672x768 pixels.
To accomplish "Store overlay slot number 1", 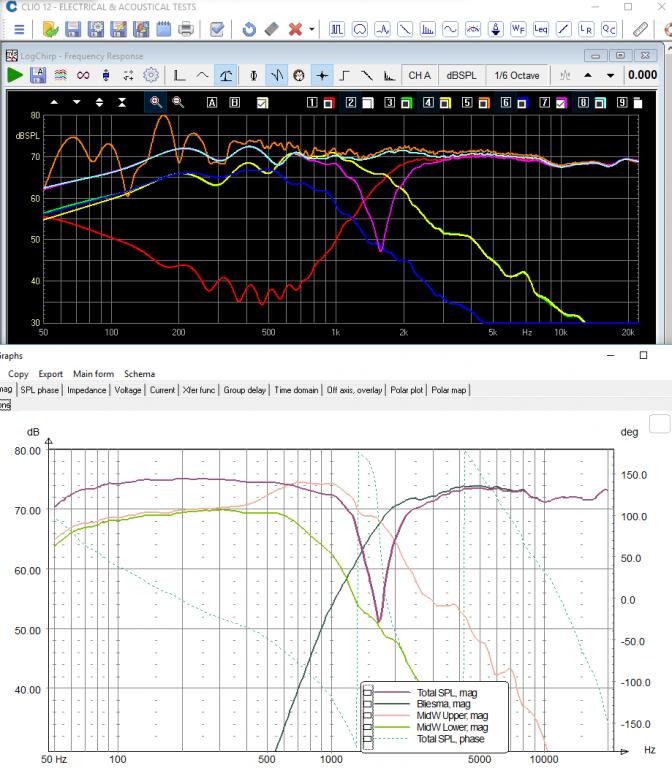I will tap(312, 102).
